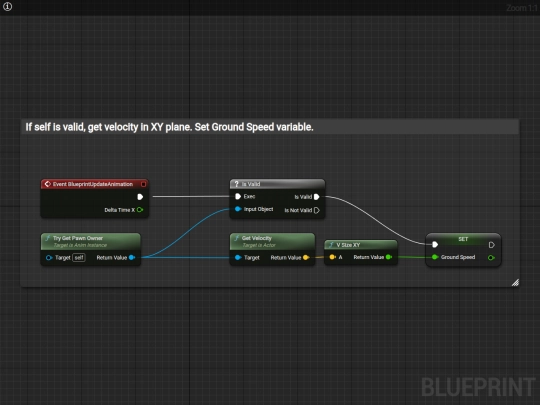Click the Zoom 1:1 indicator
Viewport: 540px width, 405px height.
click(522, 8)
